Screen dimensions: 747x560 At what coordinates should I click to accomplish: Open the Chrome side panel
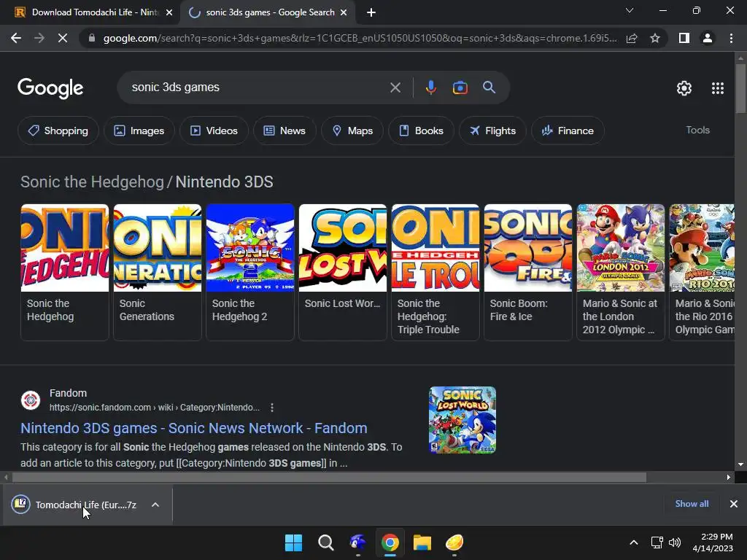coord(684,38)
